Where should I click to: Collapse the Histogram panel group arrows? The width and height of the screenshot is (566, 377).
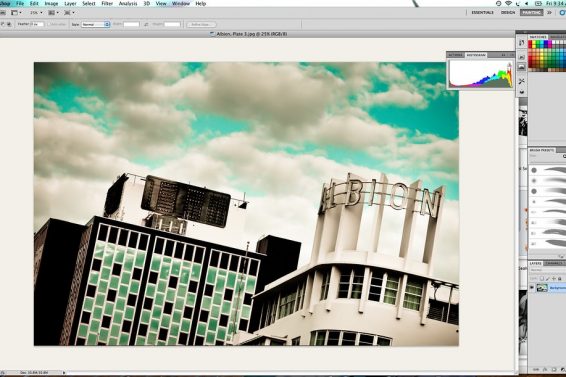pyautogui.click(x=504, y=55)
